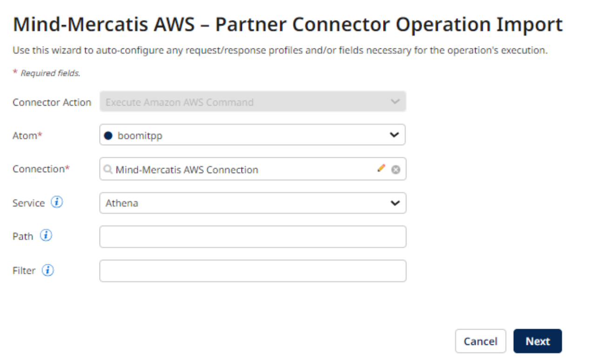Open the Atom dropdown
The image size is (591, 364).
click(x=394, y=135)
